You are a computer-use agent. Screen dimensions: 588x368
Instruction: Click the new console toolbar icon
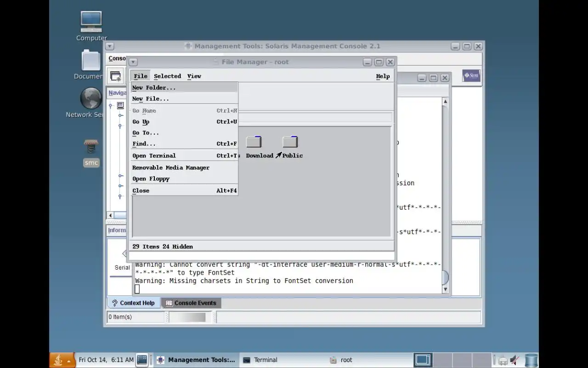click(x=115, y=76)
